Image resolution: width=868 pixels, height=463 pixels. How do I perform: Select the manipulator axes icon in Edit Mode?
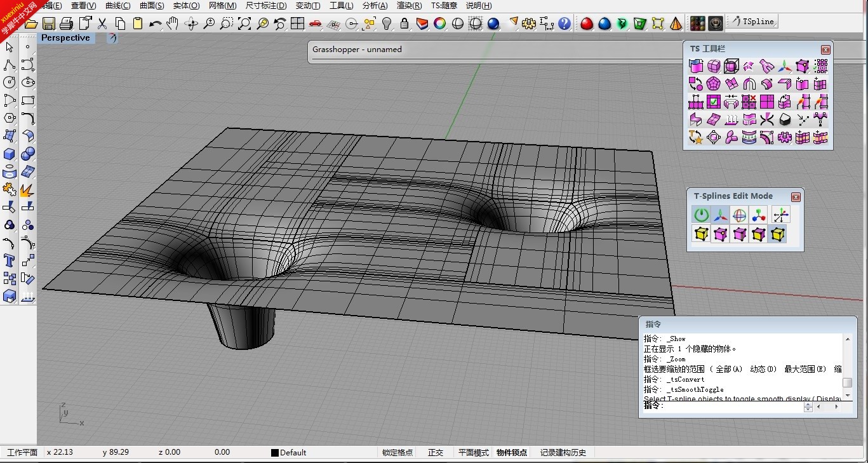(720, 215)
